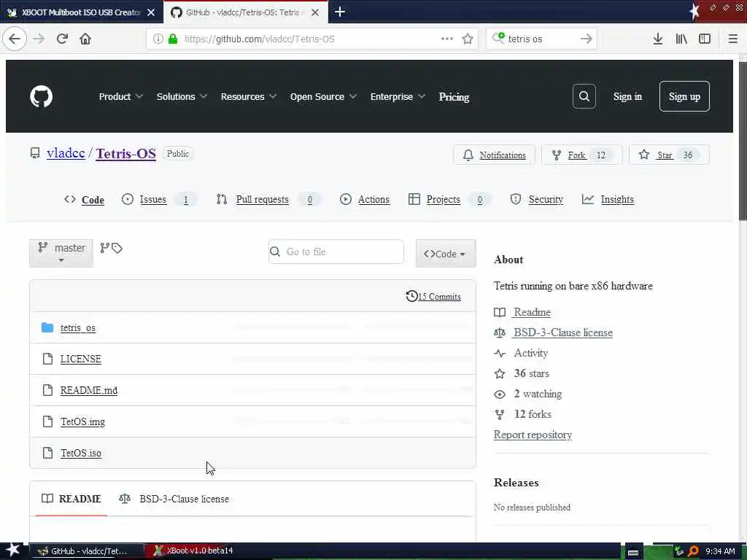Open the GitHub search magnifier button

click(x=584, y=97)
